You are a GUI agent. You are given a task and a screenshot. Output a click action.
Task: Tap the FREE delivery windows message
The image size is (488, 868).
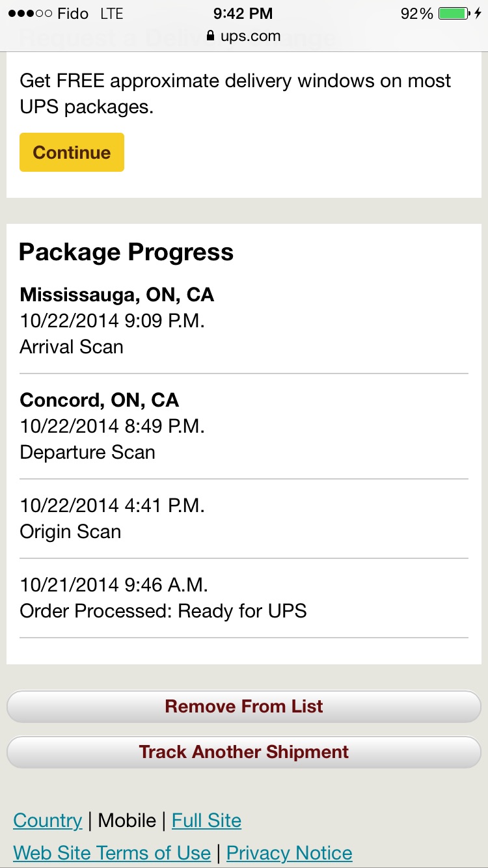coord(236,94)
